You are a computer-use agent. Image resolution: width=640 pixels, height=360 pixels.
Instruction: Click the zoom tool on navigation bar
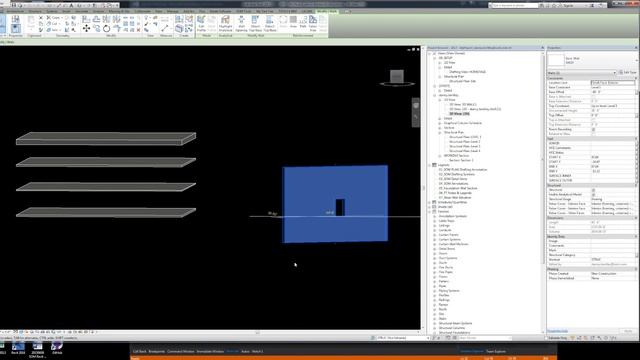416,117
